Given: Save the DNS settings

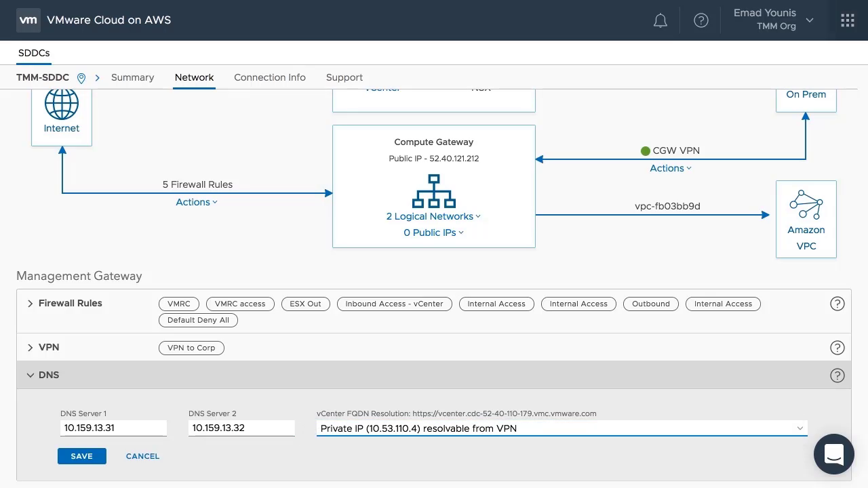Looking at the screenshot, I should [x=82, y=456].
